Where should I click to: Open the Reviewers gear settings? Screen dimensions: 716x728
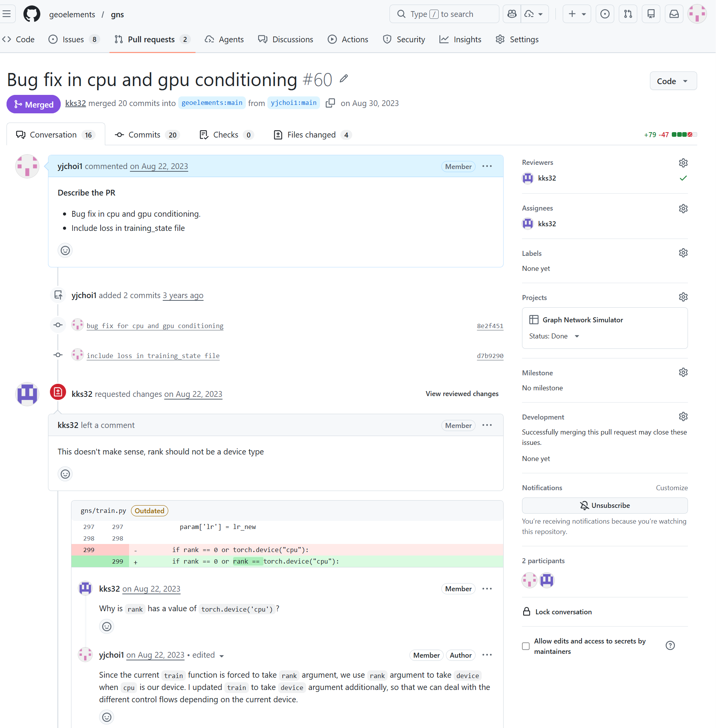[x=683, y=163]
